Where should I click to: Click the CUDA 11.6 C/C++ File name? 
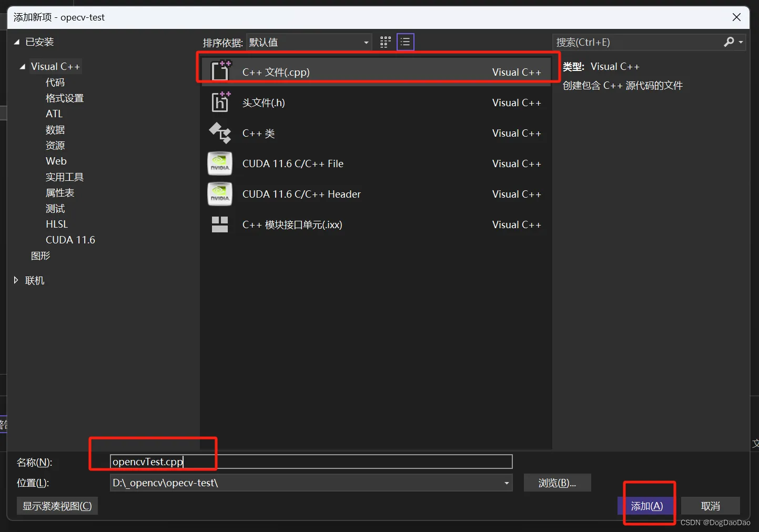pyautogui.click(x=293, y=163)
